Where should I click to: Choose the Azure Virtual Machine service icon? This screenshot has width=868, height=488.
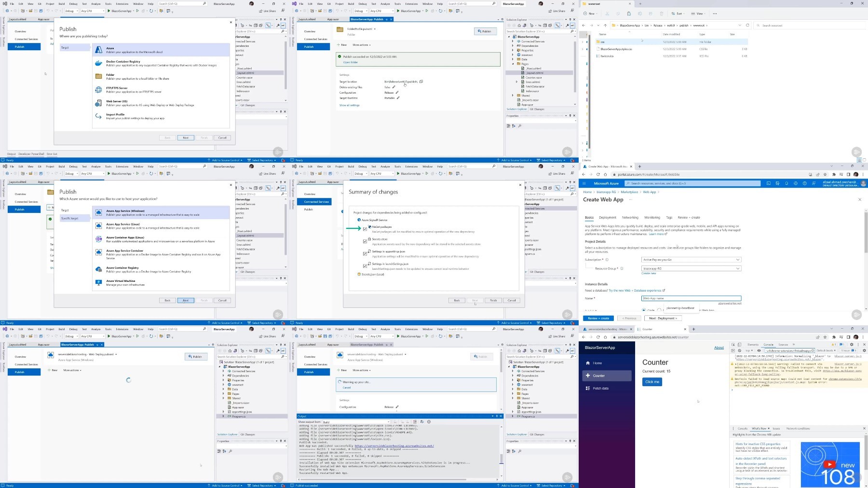[x=98, y=282]
